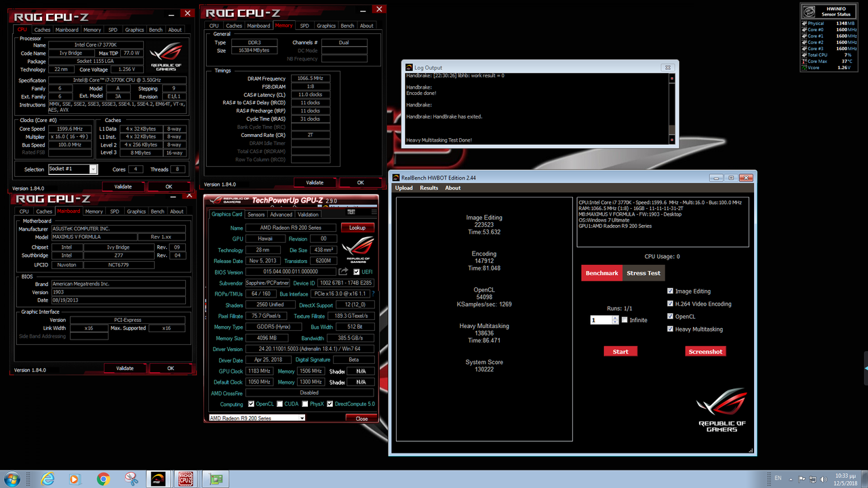
Task: Click the ROG logo in RealBench window
Action: coord(722,411)
